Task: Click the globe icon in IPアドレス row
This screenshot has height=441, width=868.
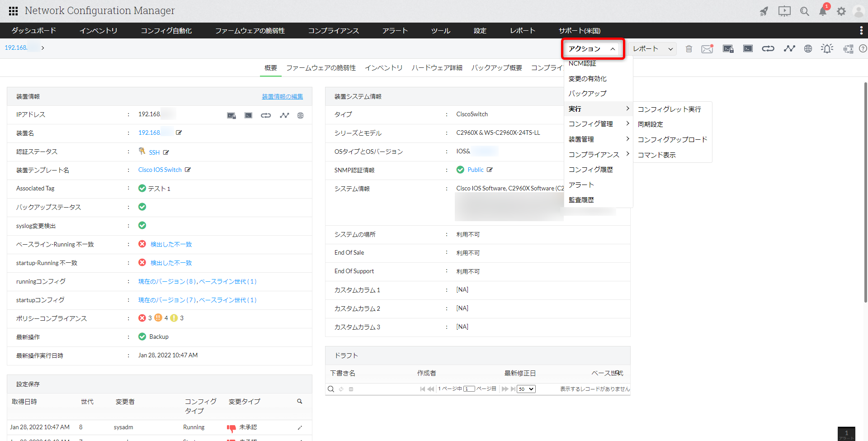Action: click(x=300, y=115)
